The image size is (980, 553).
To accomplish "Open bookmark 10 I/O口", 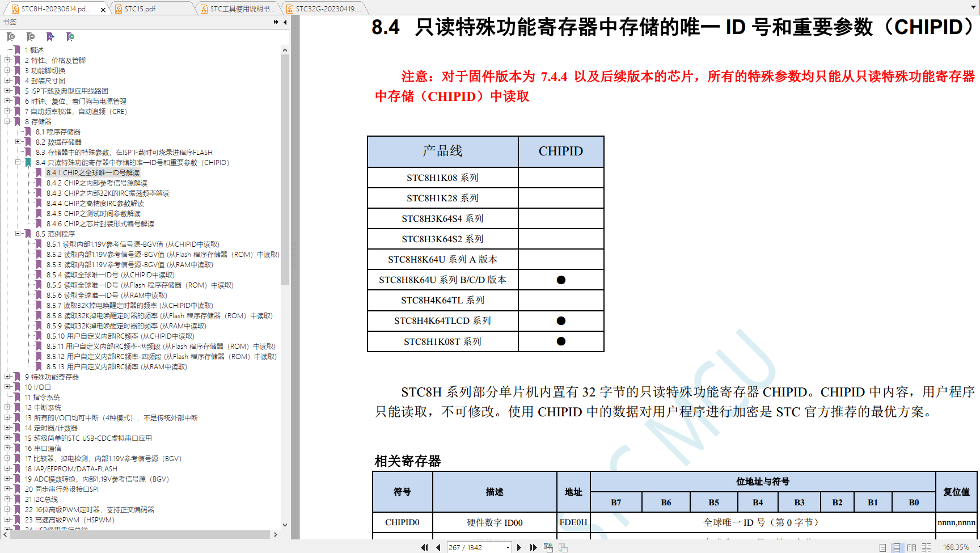I will click(x=37, y=387).
